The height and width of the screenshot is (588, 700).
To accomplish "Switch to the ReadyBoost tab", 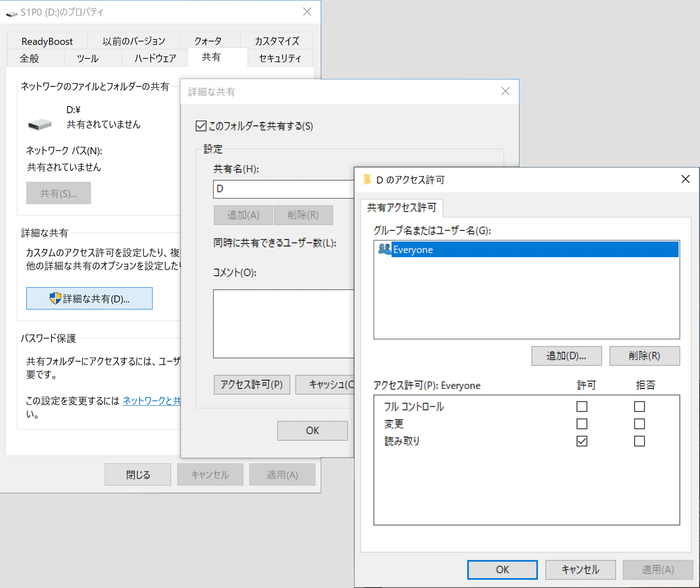I will 47,41.
